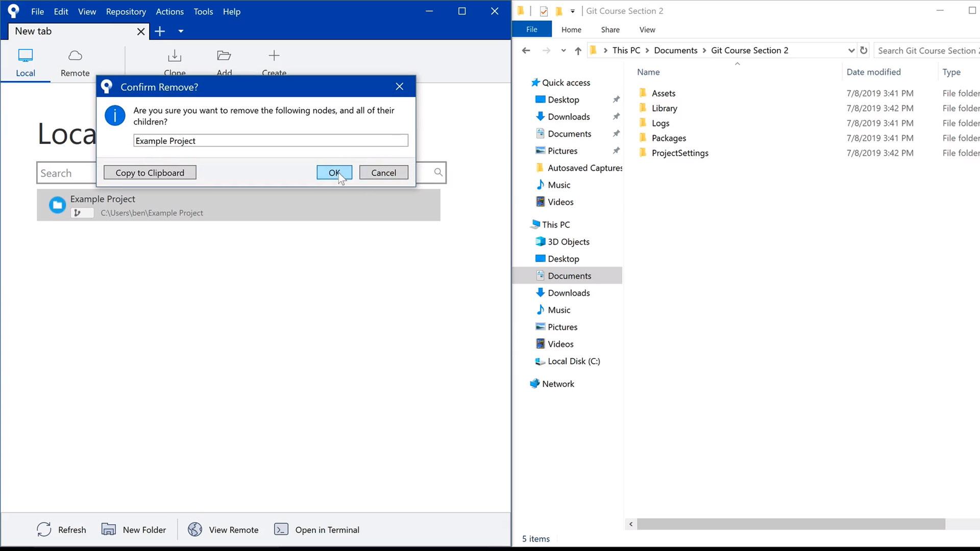Image resolution: width=980 pixels, height=551 pixels.
Task: Open Home tab in Explorer ribbon
Action: (x=571, y=30)
